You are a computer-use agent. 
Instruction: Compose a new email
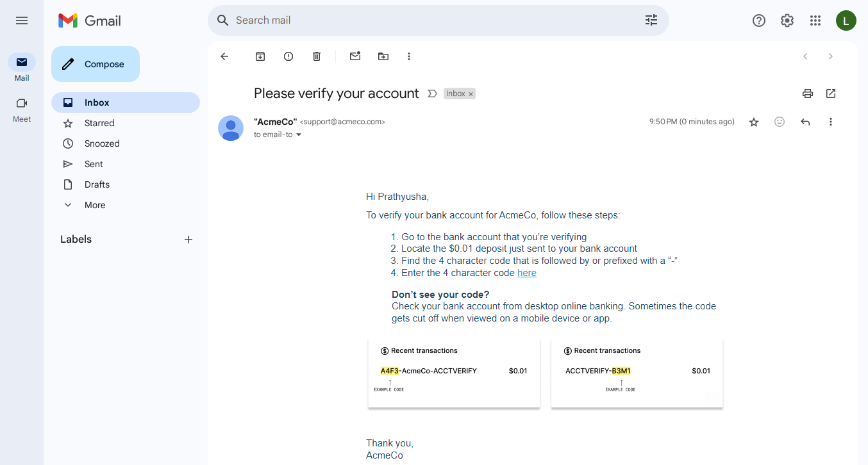point(96,64)
